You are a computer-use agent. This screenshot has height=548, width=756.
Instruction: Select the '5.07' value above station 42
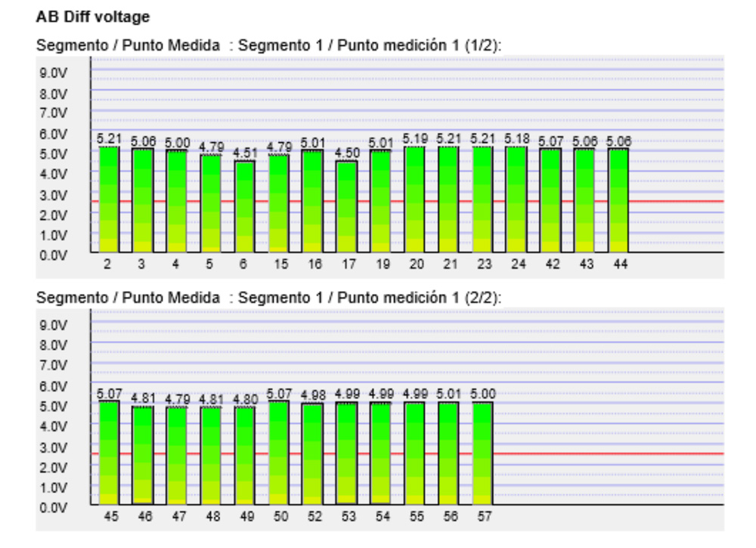click(x=550, y=141)
